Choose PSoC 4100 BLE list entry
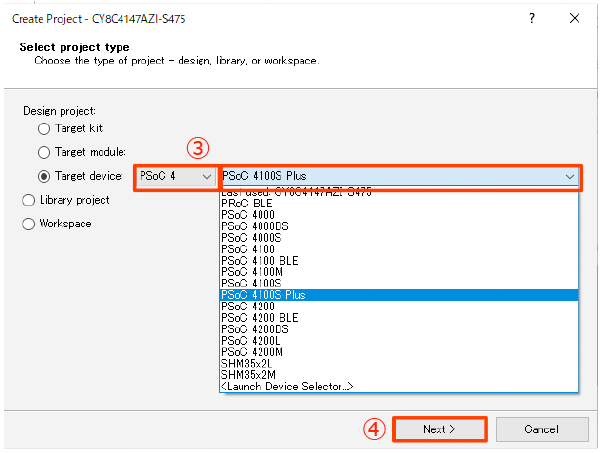The image size is (600, 453). pyautogui.click(x=399, y=261)
